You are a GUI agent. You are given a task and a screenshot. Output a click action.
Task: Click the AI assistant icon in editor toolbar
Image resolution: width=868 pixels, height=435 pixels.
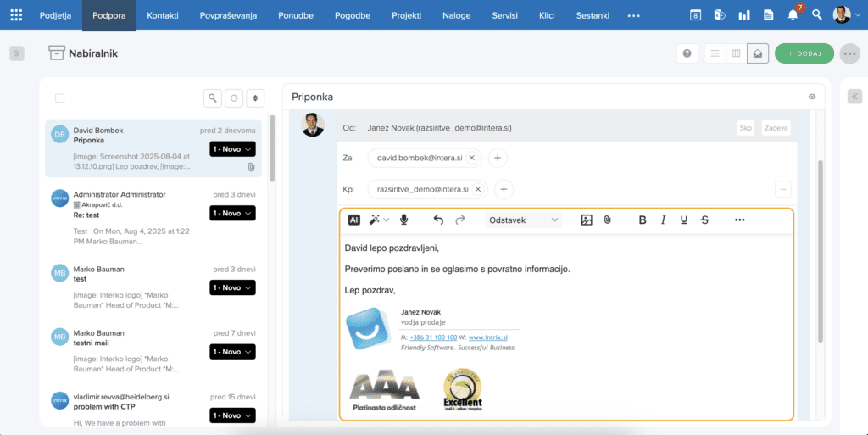(354, 220)
